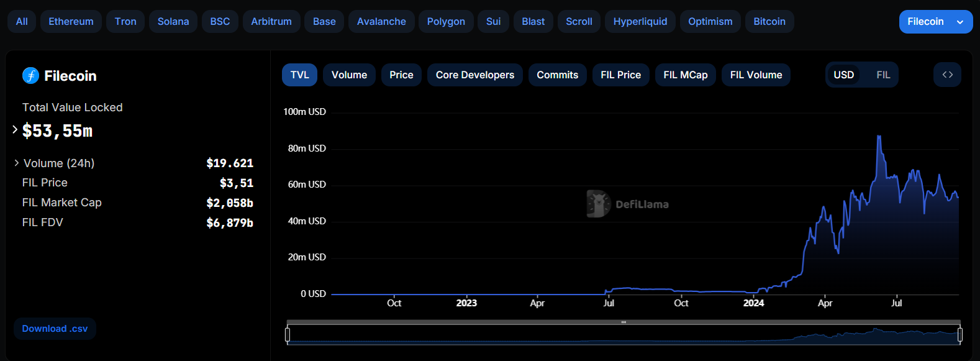Click the FIL FDV value $6,879b
Viewport: 980px width, 361px height.
tap(230, 223)
